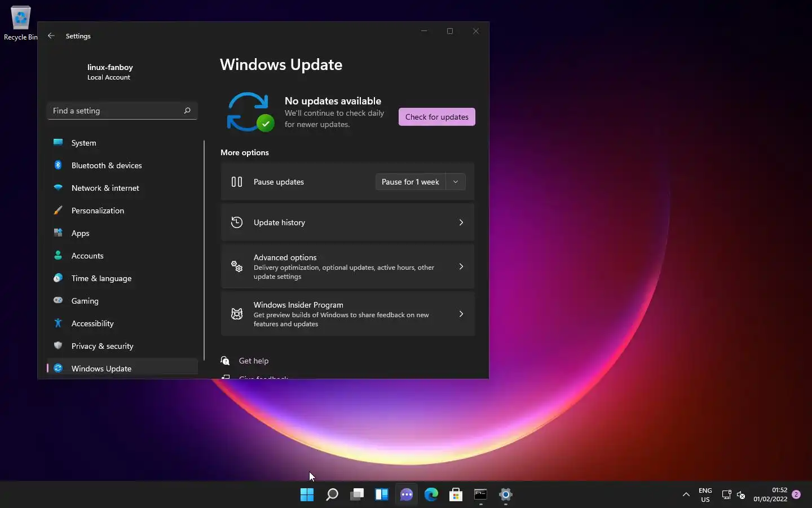Open linux-fanboy Local Account profile

tap(110, 72)
